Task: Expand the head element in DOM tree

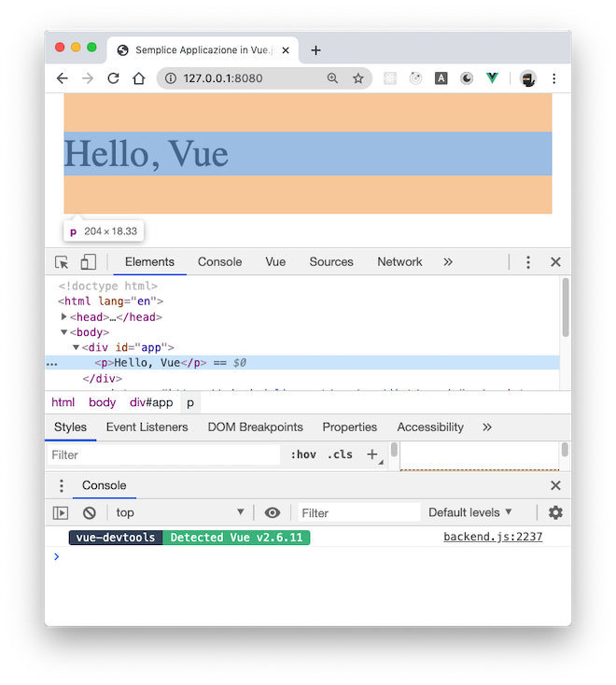Action: [64, 317]
